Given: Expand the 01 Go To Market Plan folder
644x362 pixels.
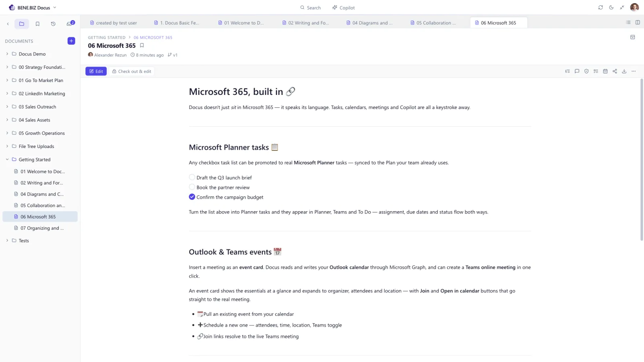Looking at the screenshot, I should [x=7, y=80].
